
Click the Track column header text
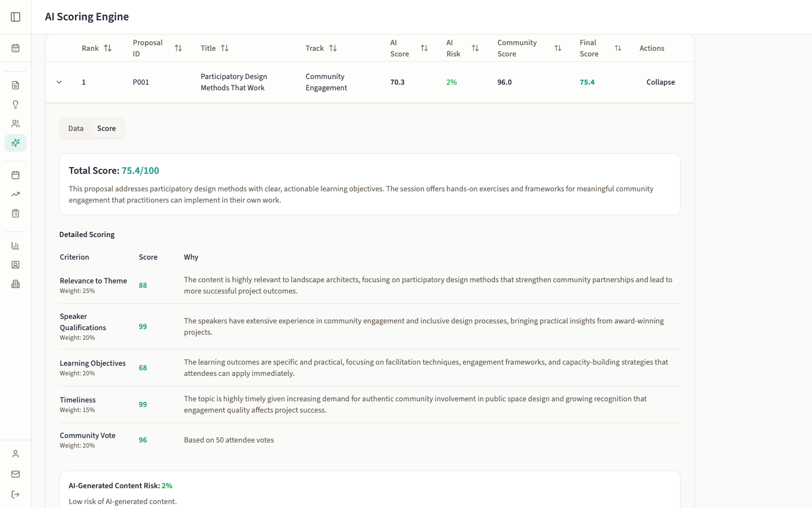click(x=315, y=48)
